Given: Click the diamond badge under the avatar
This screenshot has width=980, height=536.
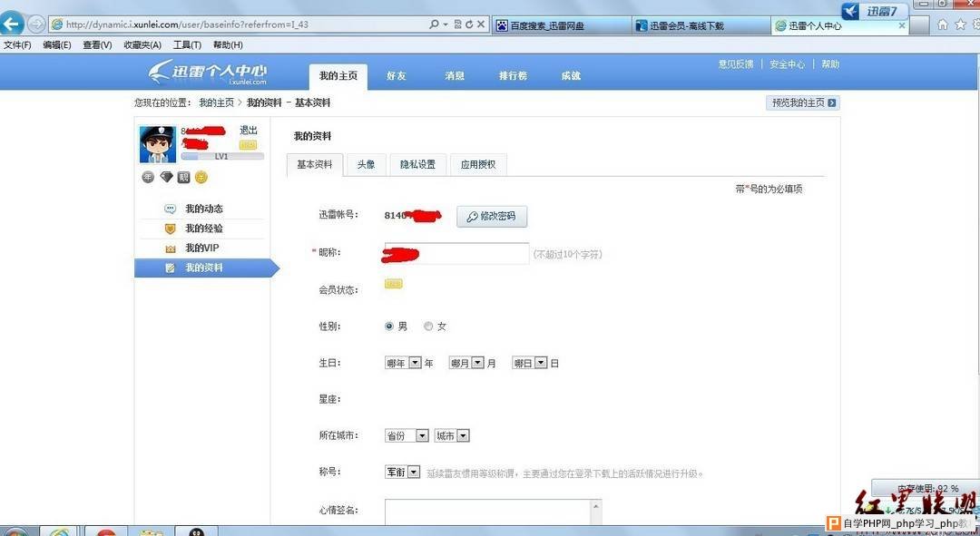Looking at the screenshot, I should (166, 178).
